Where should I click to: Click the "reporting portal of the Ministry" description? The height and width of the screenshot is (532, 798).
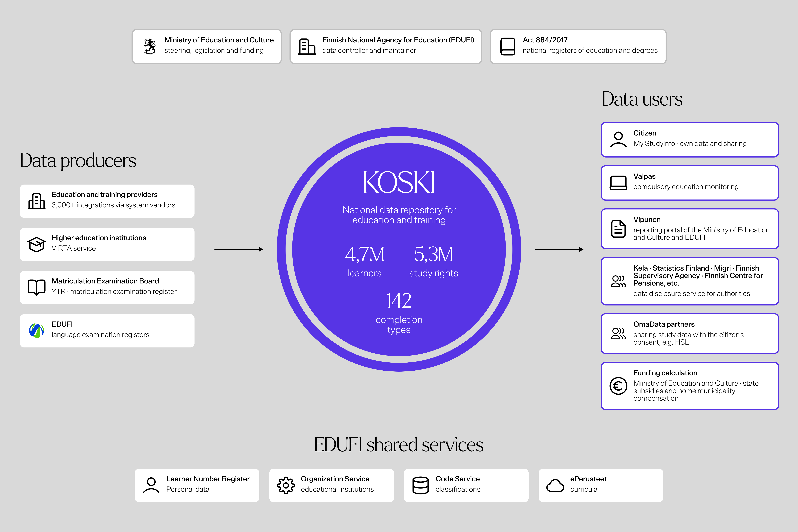pos(701,234)
